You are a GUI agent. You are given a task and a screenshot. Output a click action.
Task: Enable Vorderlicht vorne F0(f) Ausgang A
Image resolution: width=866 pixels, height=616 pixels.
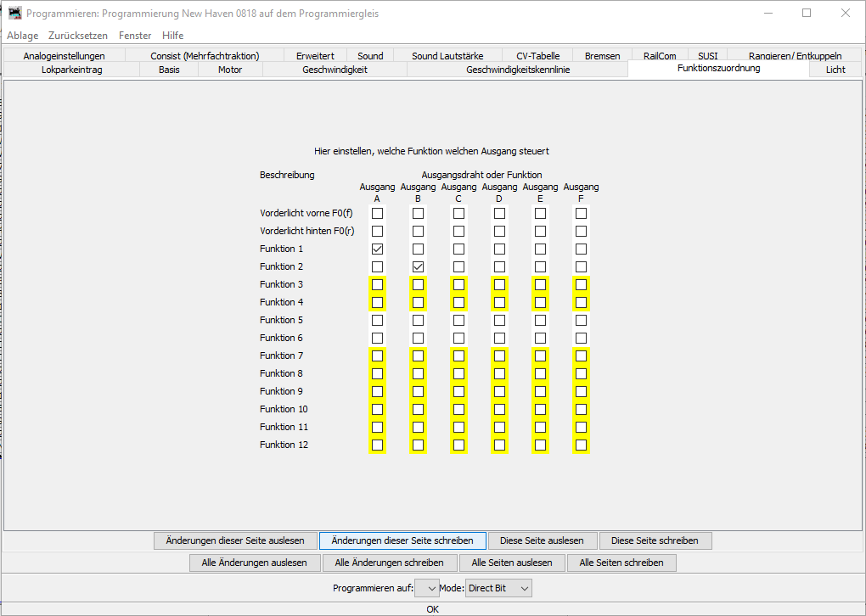pyautogui.click(x=377, y=213)
